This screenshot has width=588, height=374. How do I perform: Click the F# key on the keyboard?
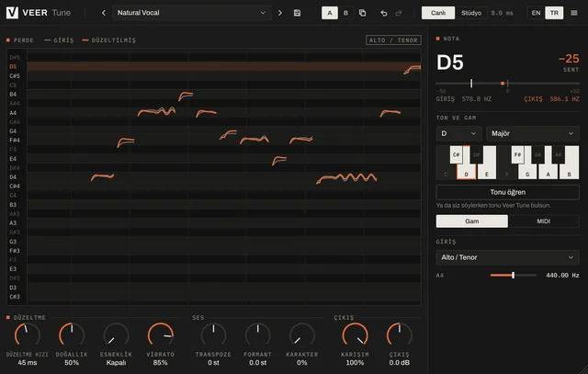[517, 154]
